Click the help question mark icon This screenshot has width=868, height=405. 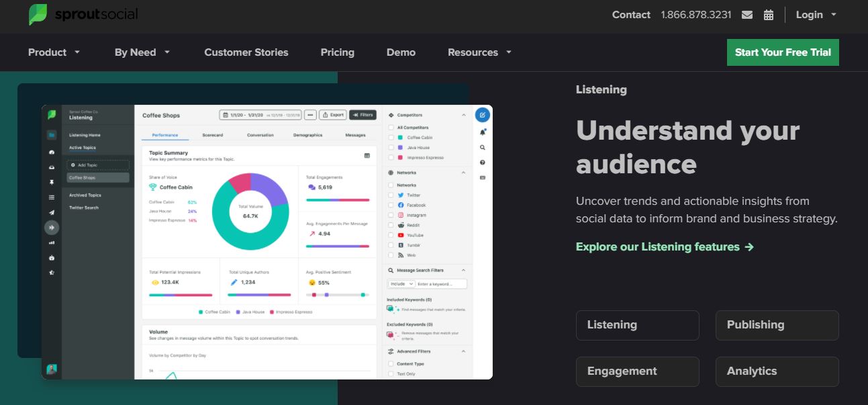(482, 163)
